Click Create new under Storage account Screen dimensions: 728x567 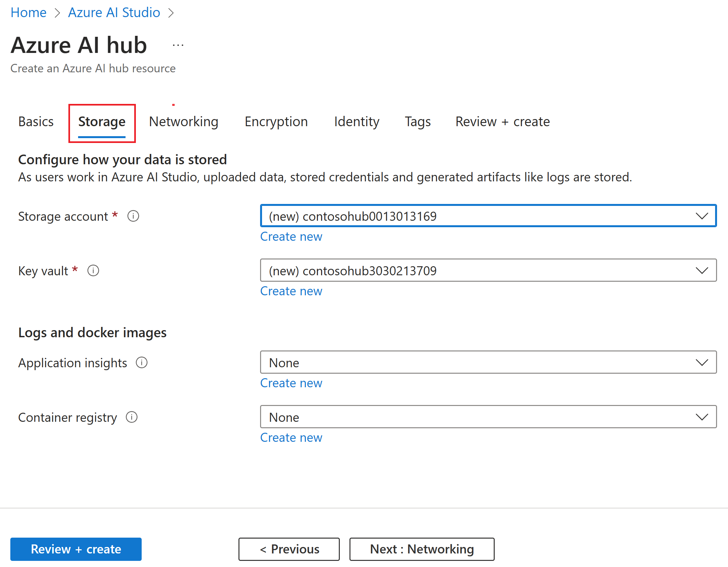pos(291,237)
